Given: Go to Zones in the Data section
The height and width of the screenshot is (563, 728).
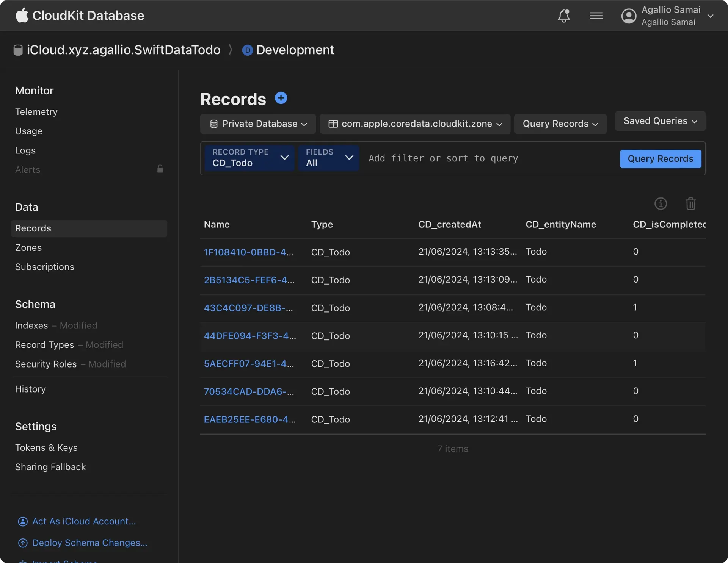Looking at the screenshot, I should 28,247.
